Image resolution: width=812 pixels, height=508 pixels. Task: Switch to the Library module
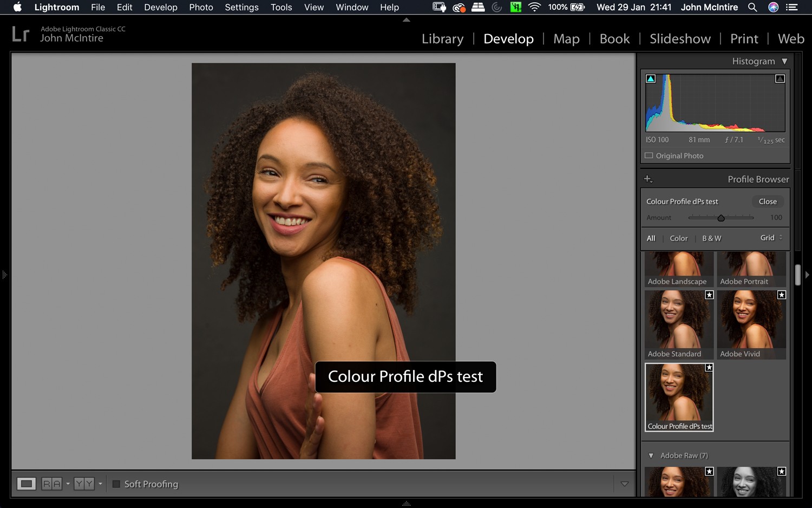tap(442, 38)
